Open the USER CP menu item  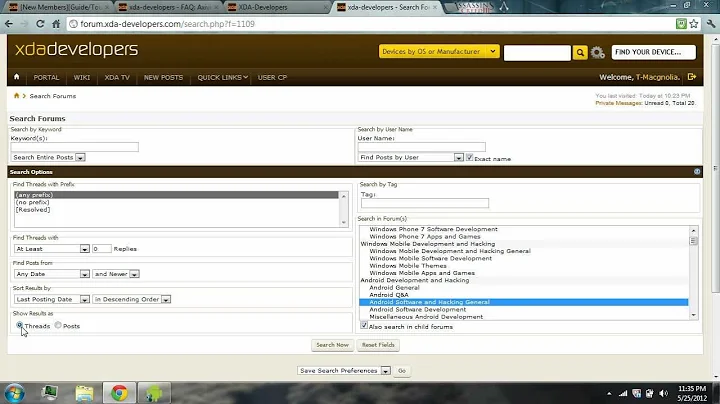(272, 77)
